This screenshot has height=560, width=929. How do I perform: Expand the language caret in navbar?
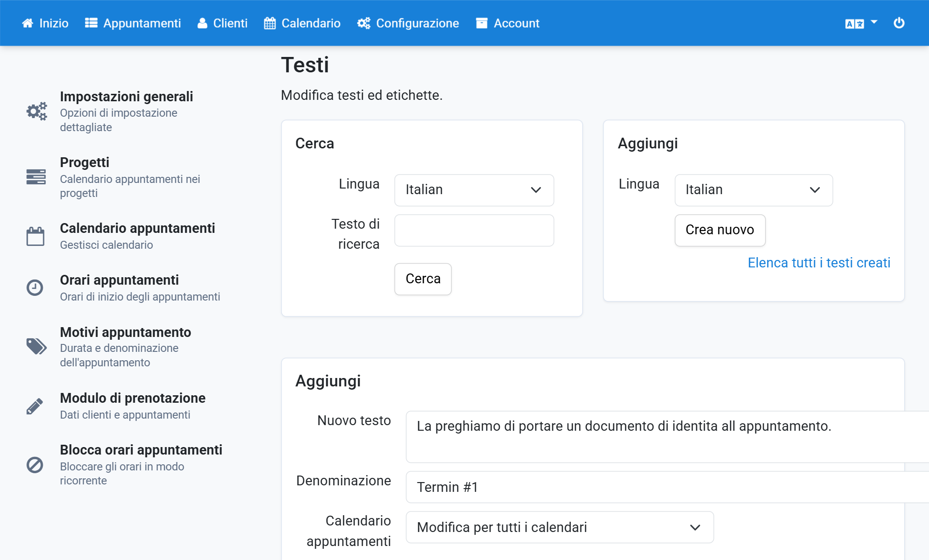[874, 22]
